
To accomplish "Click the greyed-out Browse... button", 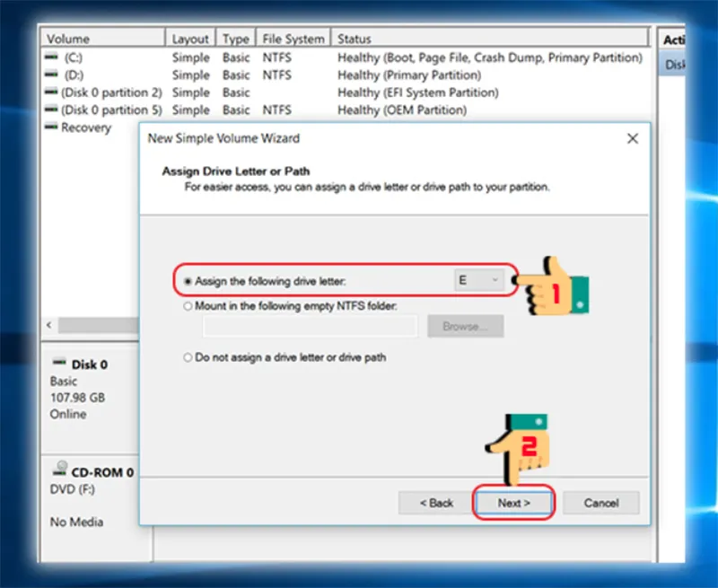I will tap(466, 326).
